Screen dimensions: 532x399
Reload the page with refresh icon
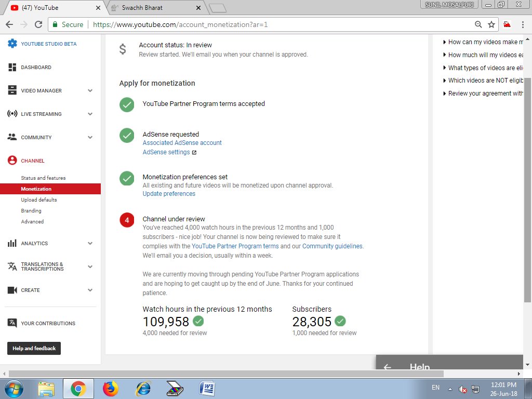(x=38, y=24)
